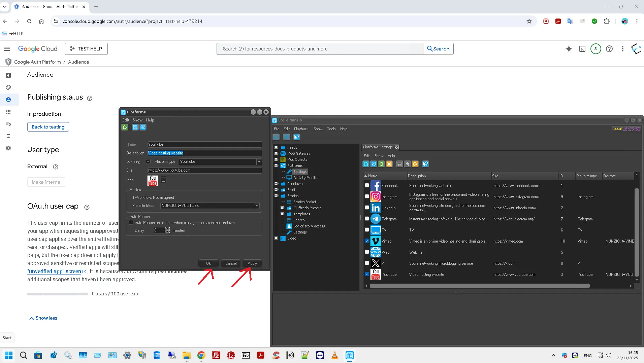Enable Auto-Publish on platform checkbox

click(131, 222)
